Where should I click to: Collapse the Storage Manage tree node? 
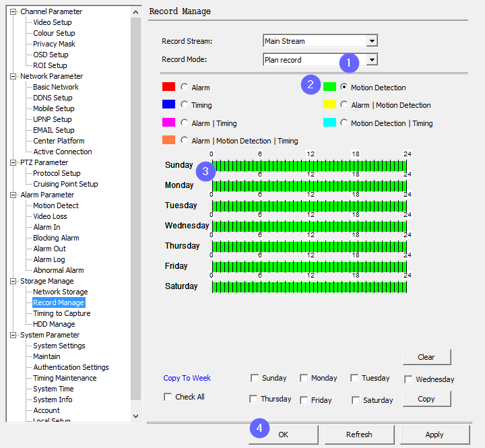[x=13, y=281]
